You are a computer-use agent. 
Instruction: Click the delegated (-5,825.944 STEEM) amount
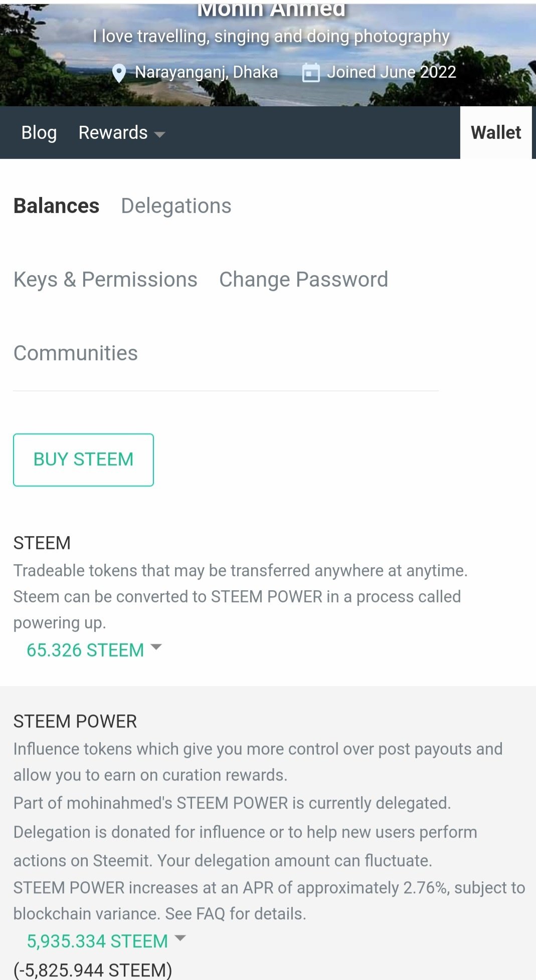[x=93, y=970]
